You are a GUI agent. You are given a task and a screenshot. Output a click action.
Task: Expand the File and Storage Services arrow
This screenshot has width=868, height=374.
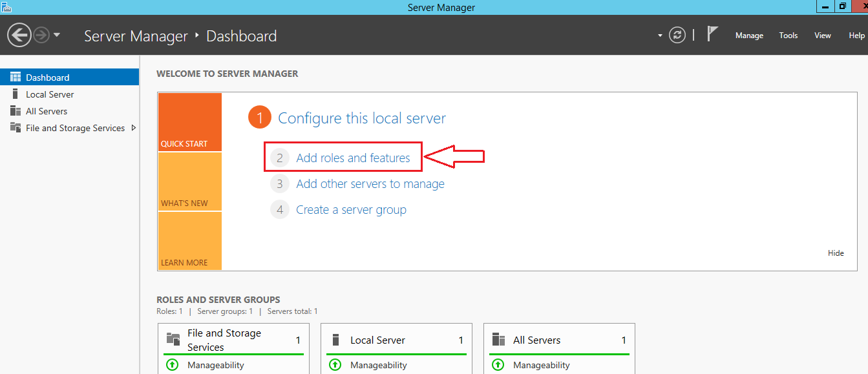tap(134, 128)
